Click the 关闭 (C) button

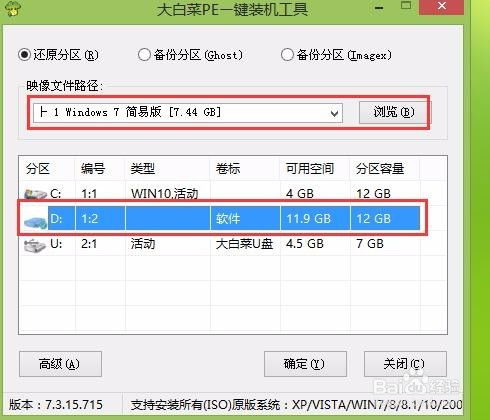pos(405,364)
